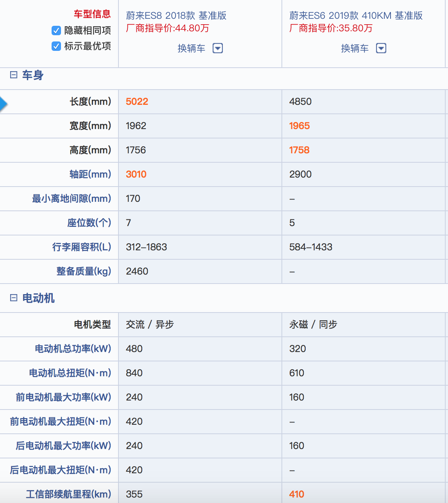The width and height of the screenshot is (448, 503).
Task: Click the total power value 320
Action: click(297, 349)
